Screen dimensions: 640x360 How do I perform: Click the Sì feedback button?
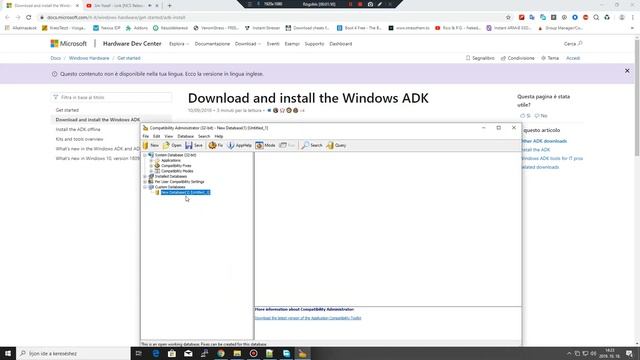[x=525, y=116]
